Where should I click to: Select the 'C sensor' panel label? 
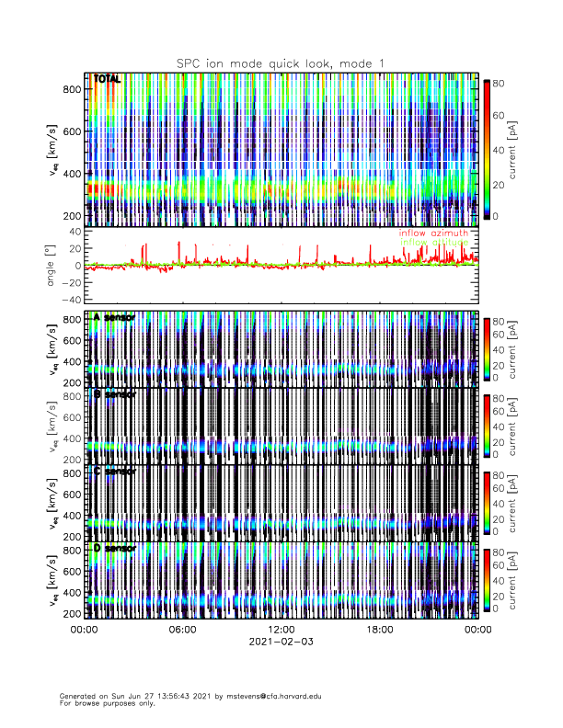(x=114, y=472)
